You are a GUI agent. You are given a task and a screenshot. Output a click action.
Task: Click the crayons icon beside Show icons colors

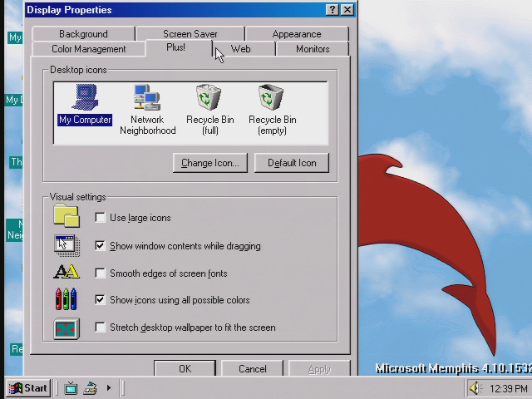click(x=66, y=299)
